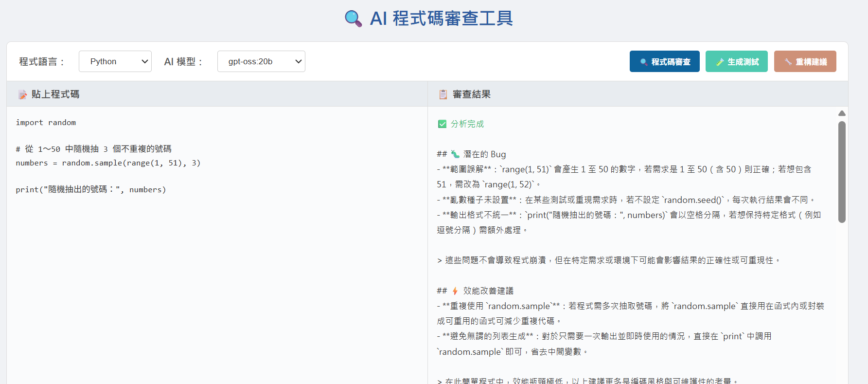The height and width of the screenshot is (384, 868).
Task: Click the bug icon next to 潛在的 Bug
Action: coord(455,154)
